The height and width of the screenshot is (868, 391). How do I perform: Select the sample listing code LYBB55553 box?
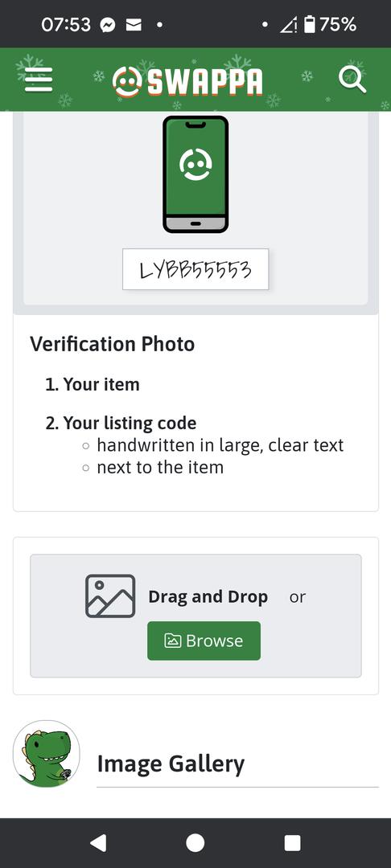(x=195, y=269)
